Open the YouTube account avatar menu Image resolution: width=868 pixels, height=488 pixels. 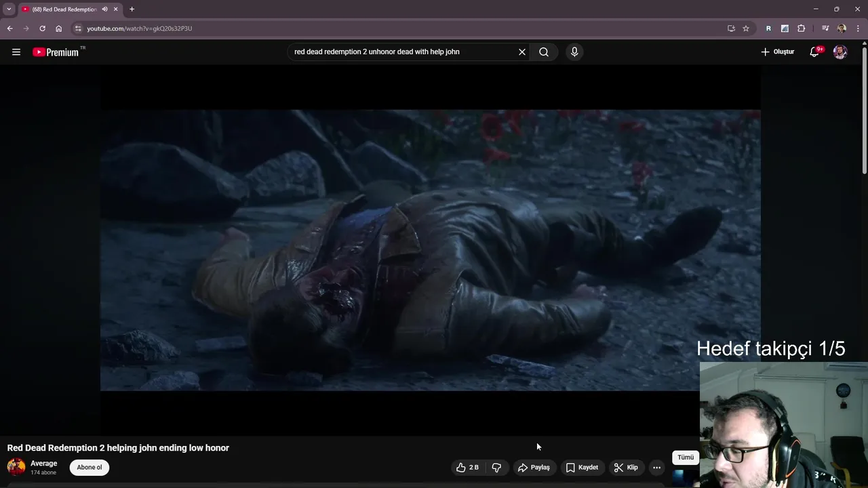pyautogui.click(x=840, y=52)
